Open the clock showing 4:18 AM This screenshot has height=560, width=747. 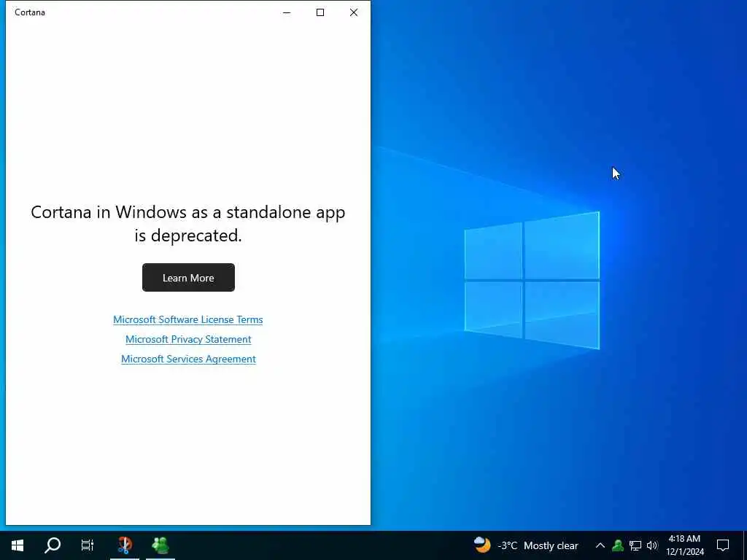(x=684, y=545)
